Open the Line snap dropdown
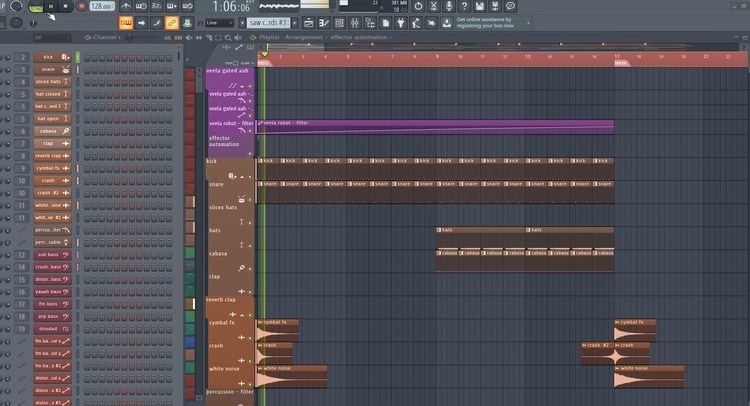 pyautogui.click(x=219, y=22)
